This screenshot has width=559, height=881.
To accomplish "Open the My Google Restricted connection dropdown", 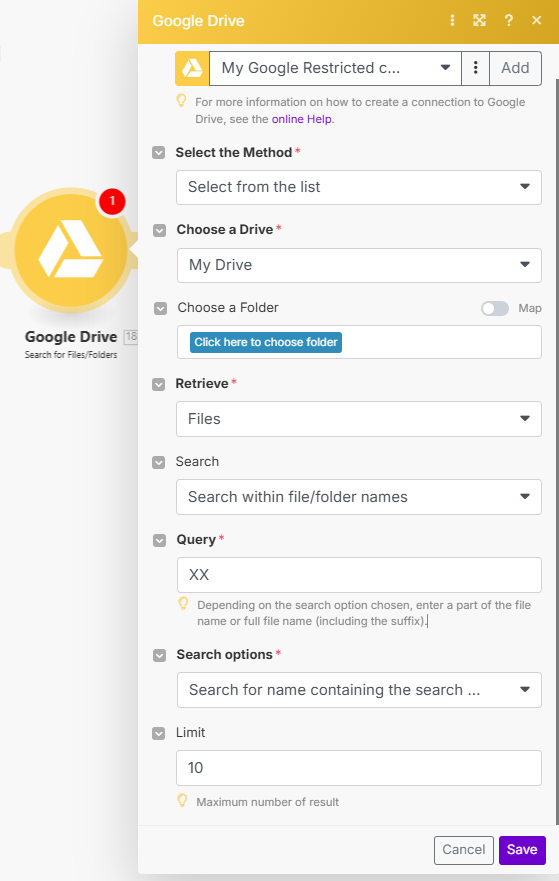I will (x=335, y=68).
